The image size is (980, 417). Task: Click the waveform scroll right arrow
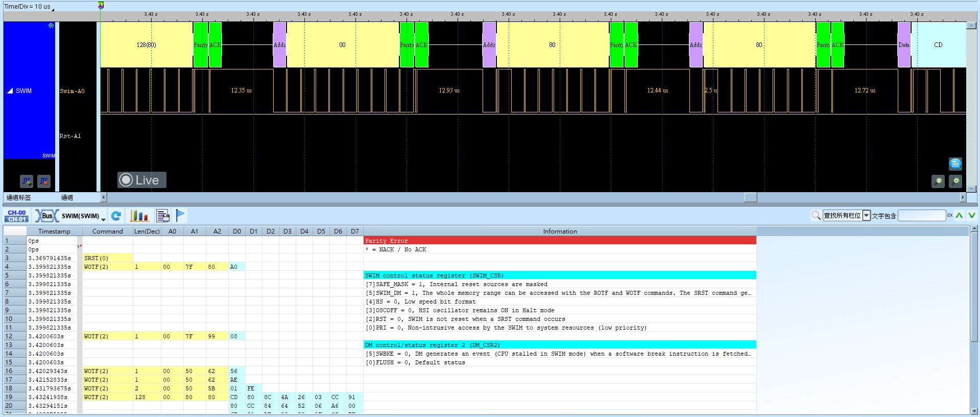click(x=963, y=197)
